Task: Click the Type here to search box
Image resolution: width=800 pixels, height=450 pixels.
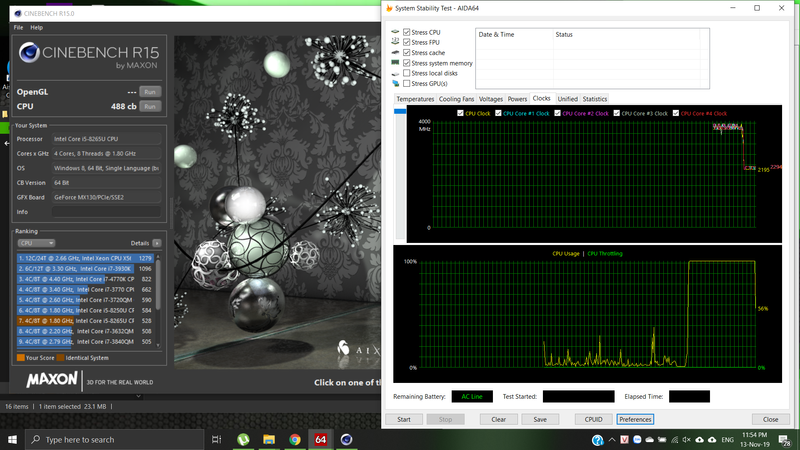Action: coord(115,439)
